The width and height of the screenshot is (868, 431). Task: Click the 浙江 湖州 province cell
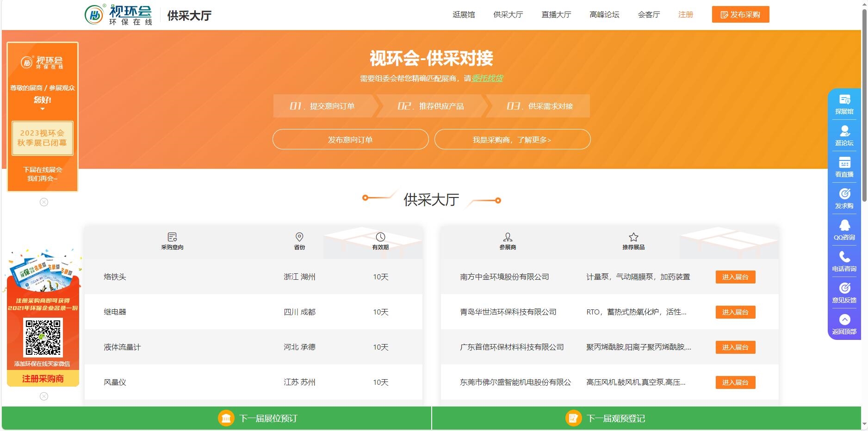(x=299, y=277)
